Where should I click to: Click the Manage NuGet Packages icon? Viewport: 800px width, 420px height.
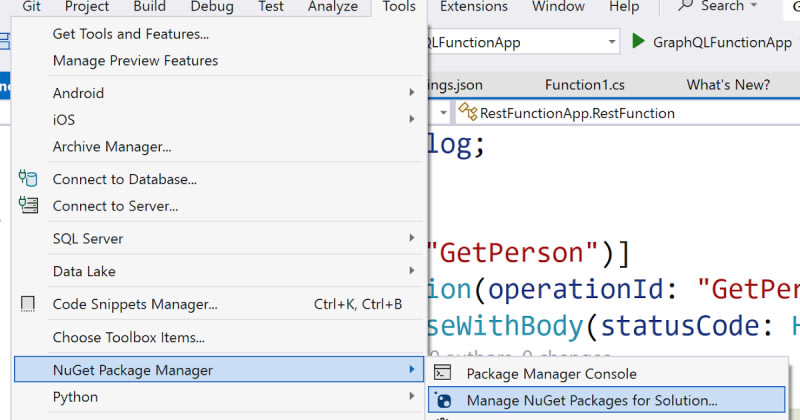pyautogui.click(x=444, y=401)
